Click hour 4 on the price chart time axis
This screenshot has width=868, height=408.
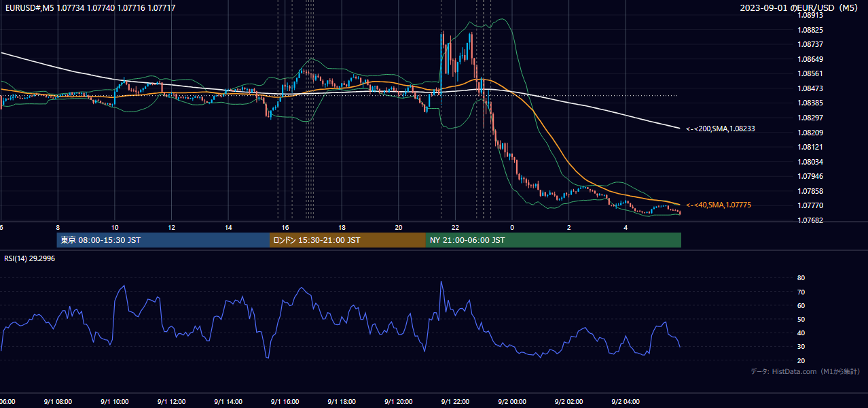[x=626, y=227]
